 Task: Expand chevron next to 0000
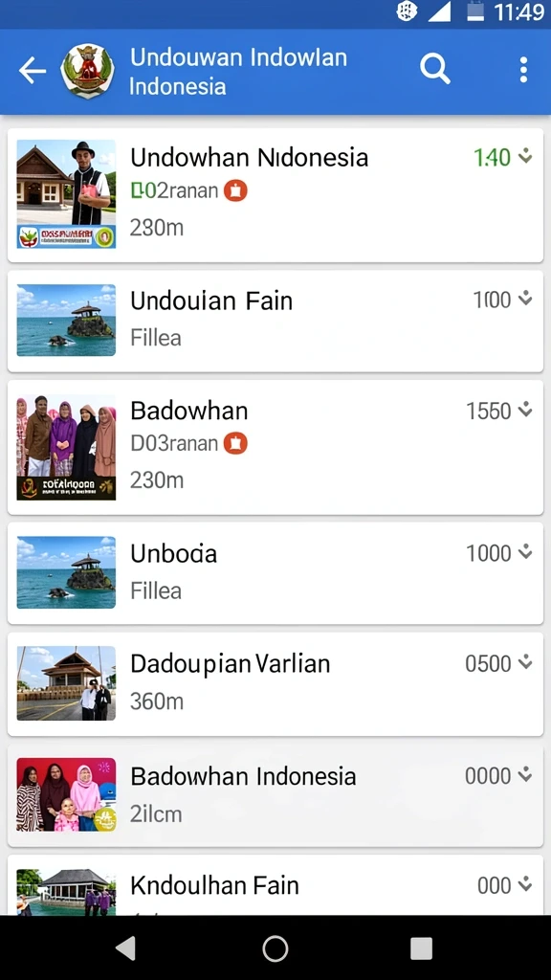pyautogui.click(x=525, y=775)
